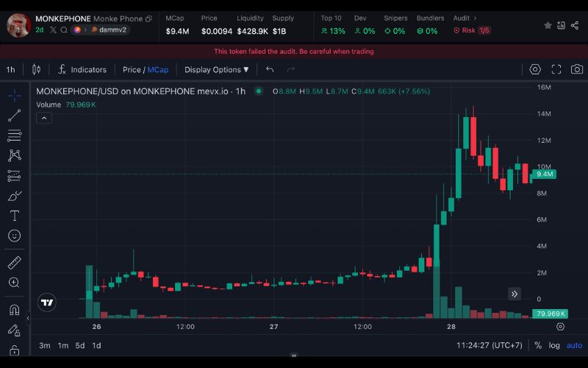The height and width of the screenshot is (368, 588).
Task: Undo the last chart action
Action: pyautogui.click(x=270, y=69)
